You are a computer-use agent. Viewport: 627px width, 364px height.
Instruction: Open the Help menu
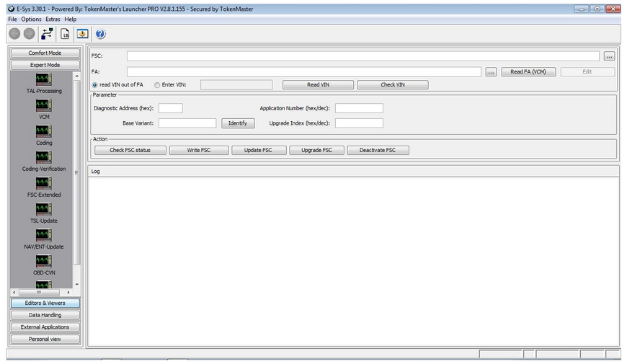point(71,19)
